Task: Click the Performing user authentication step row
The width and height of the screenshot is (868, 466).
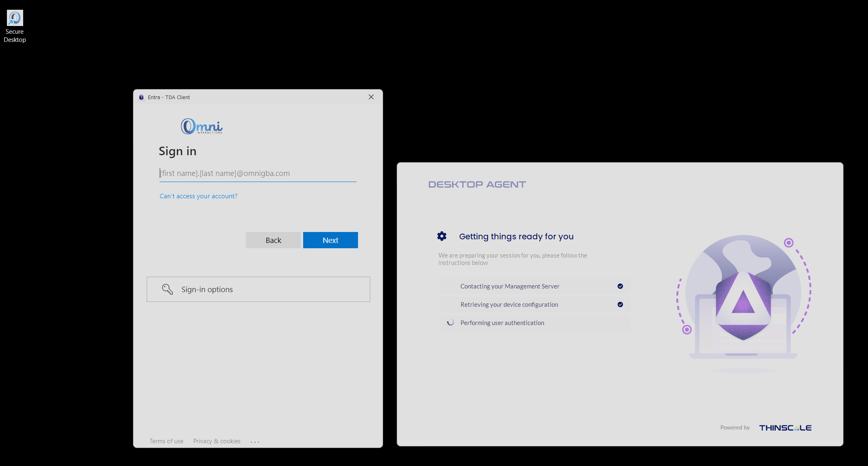Action: tap(534, 323)
